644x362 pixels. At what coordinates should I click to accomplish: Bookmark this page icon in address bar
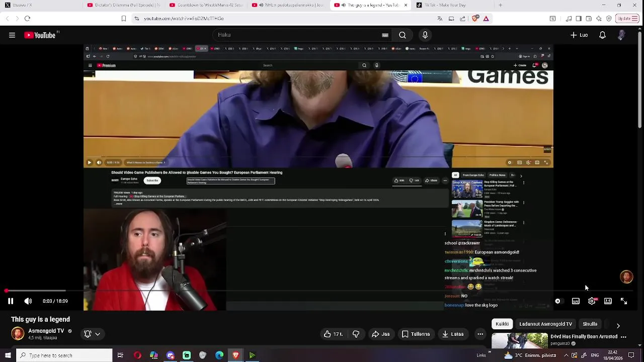123,19
